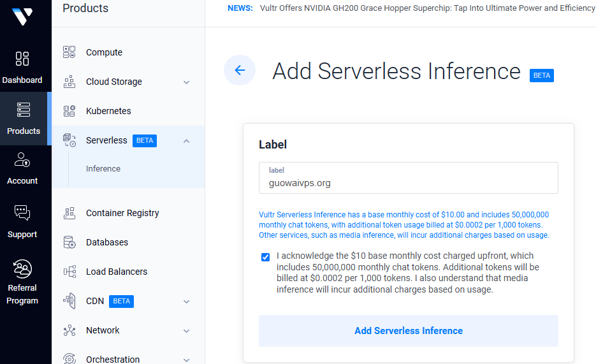Click the blue pricing notice text
This screenshot has height=364, width=596.
click(404, 225)
